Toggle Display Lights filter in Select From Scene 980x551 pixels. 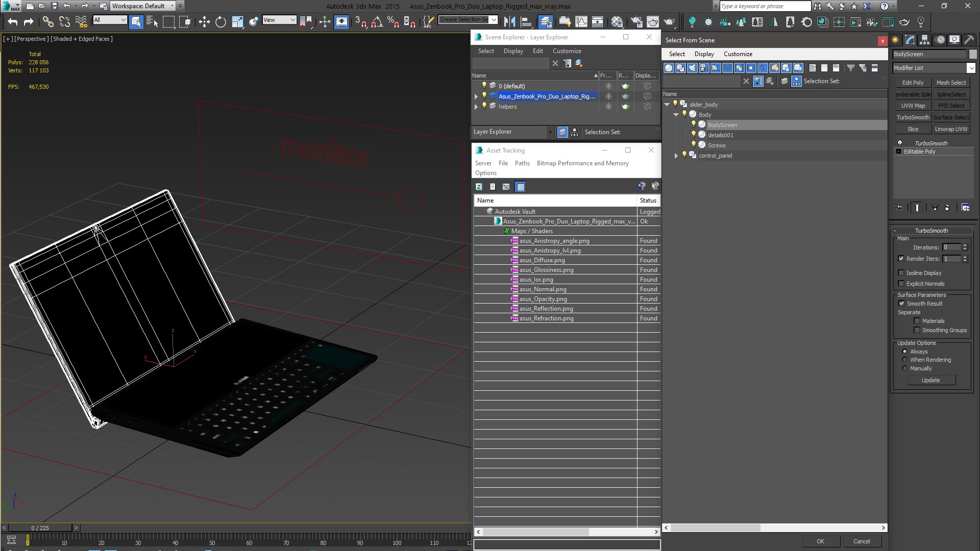[x=692, y=68]
